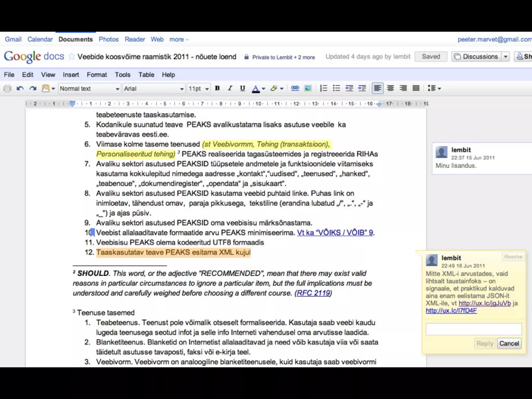Screen dimensions: 532x399
Task: Toggle Italic formatting
Action: point(230,88)
